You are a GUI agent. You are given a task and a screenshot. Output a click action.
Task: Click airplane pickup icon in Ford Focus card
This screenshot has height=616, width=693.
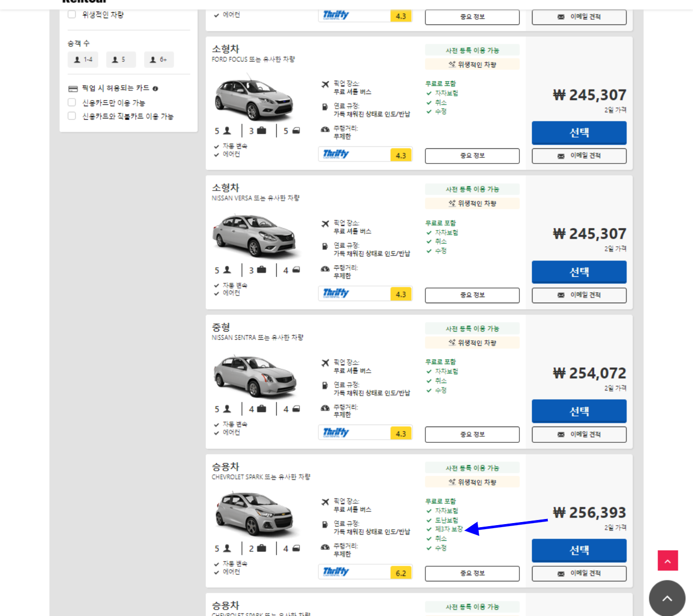point(325,84)
